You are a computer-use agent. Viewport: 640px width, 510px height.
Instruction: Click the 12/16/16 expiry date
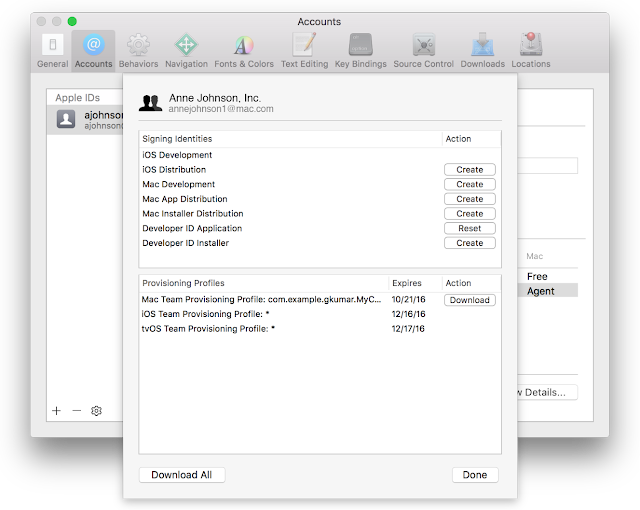click(408, 314)
